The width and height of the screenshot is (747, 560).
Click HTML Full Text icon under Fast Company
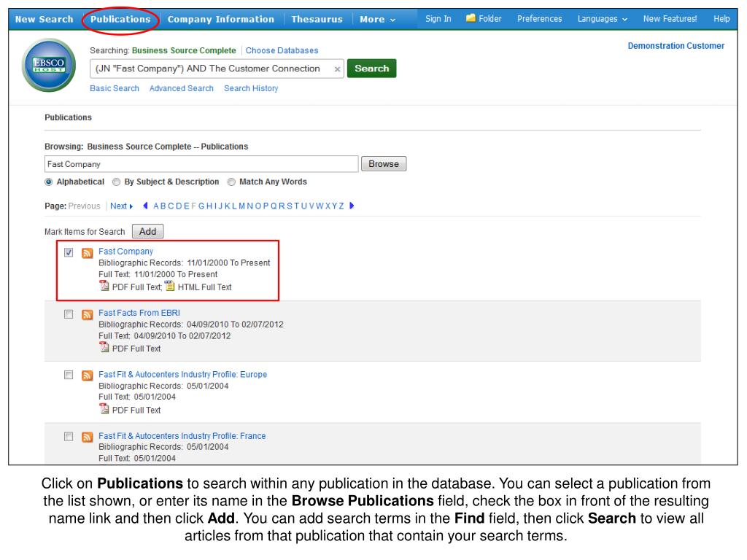pos(169,286)
